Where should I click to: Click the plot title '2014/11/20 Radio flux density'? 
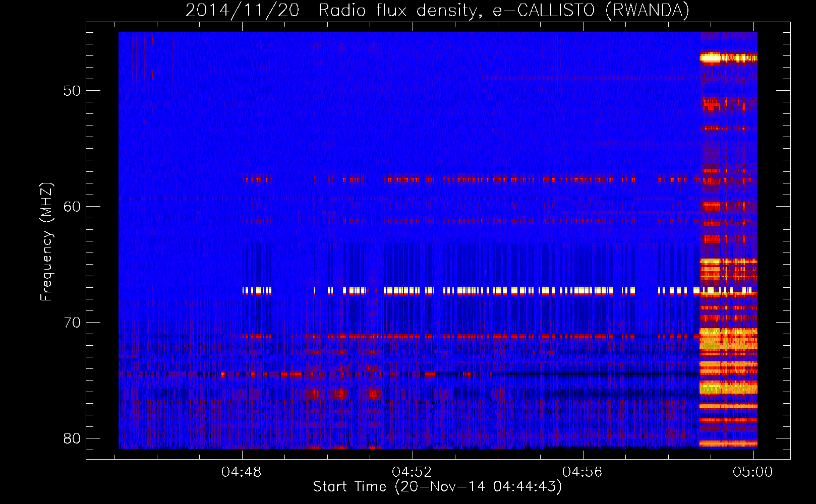tap(437, 11)
